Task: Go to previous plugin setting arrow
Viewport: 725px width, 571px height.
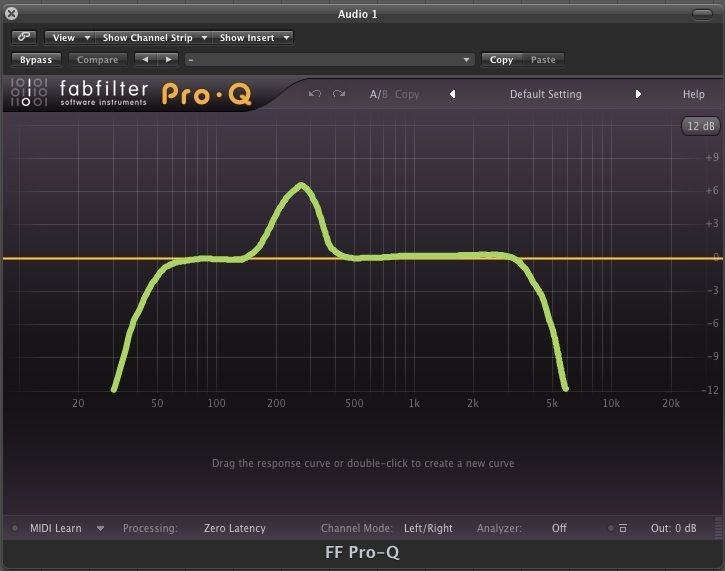Action: [x=145, y=60]
